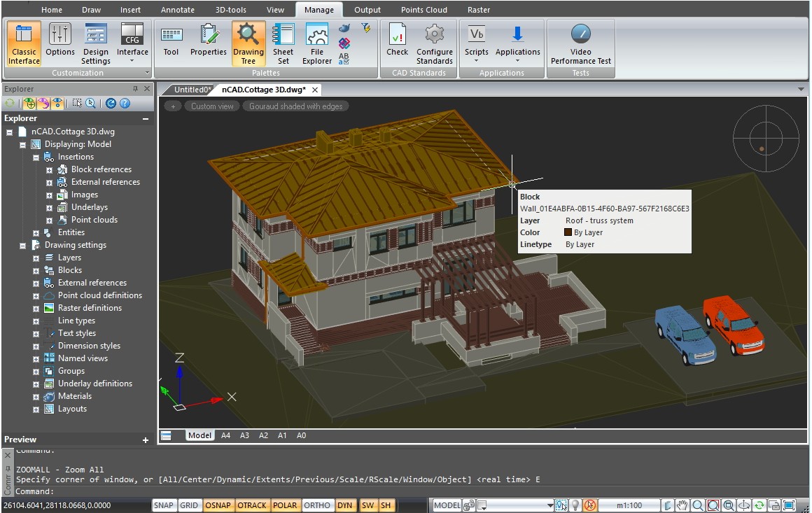Click the Gouraud shaded with edges button

(297, 106)
